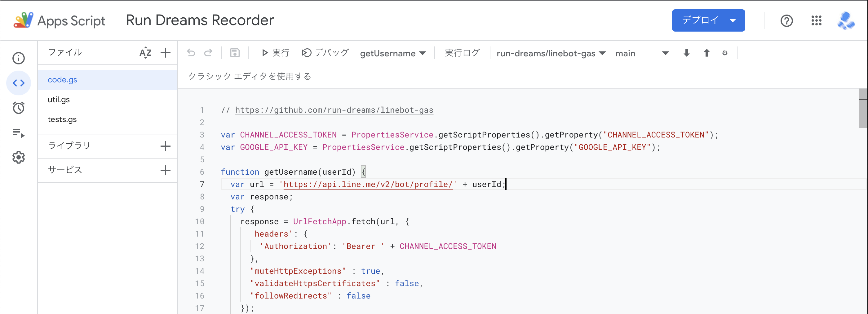The height and width of the screenshot is (314, 868).
Task: Open the account profile avatar
Action: click(x=846, y=20)
